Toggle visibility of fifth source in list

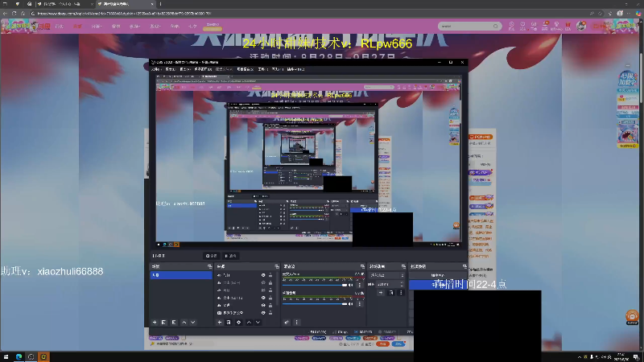point(263,306)
